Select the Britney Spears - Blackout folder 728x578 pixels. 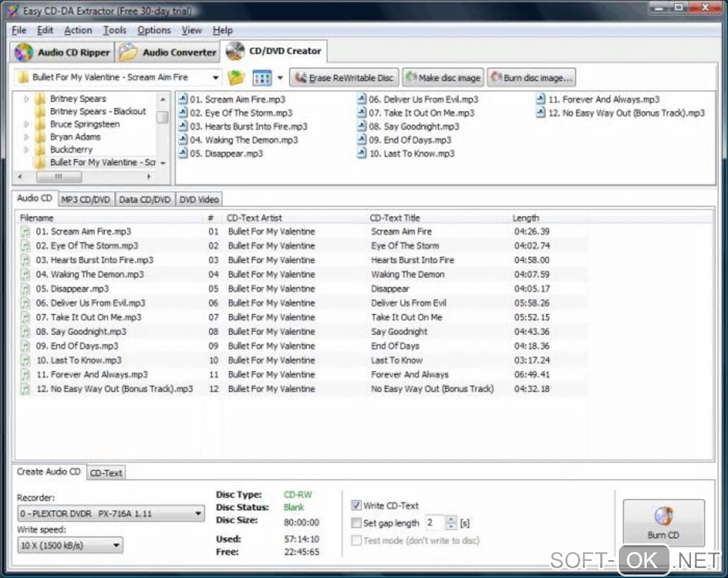[x=98, y=111]
